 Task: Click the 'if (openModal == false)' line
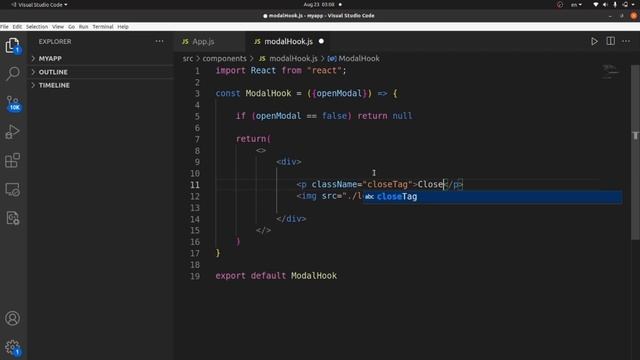[324, 116]
